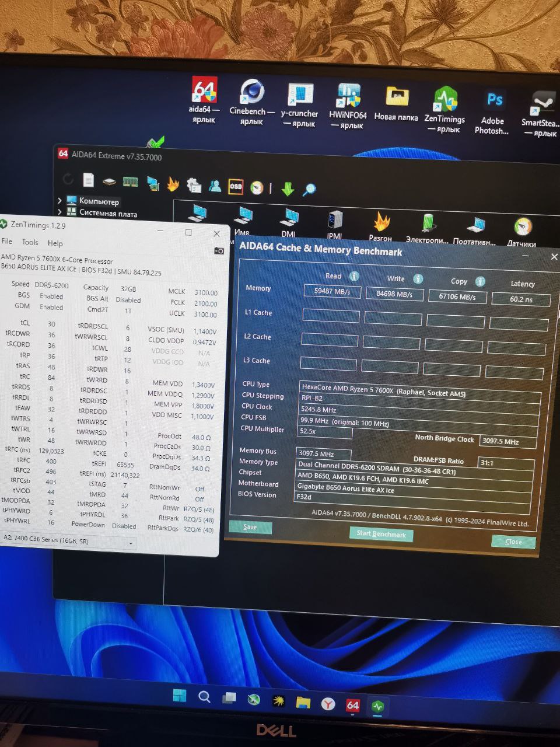Click the VSOC (SMU) value 1,1400V
Image resolution: width=560 pixels, height=747 pixels.
pyautogui.click(x=205, y=331)
